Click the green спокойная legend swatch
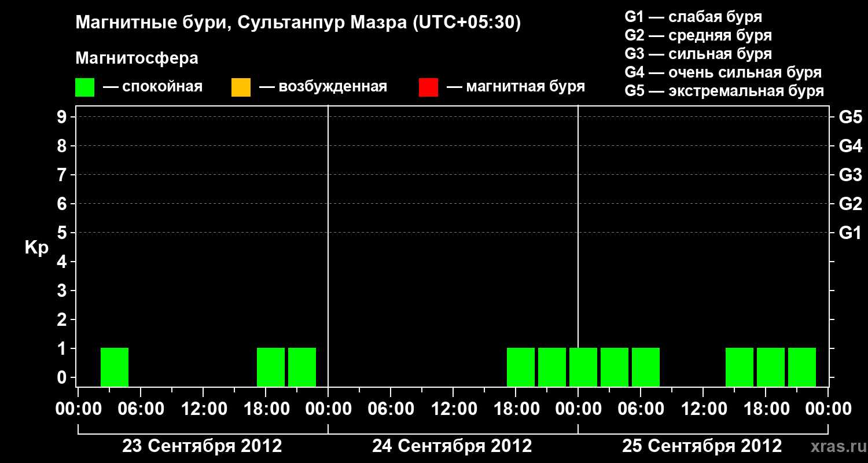This screenshot has width=868, height=463. [84, 87]
